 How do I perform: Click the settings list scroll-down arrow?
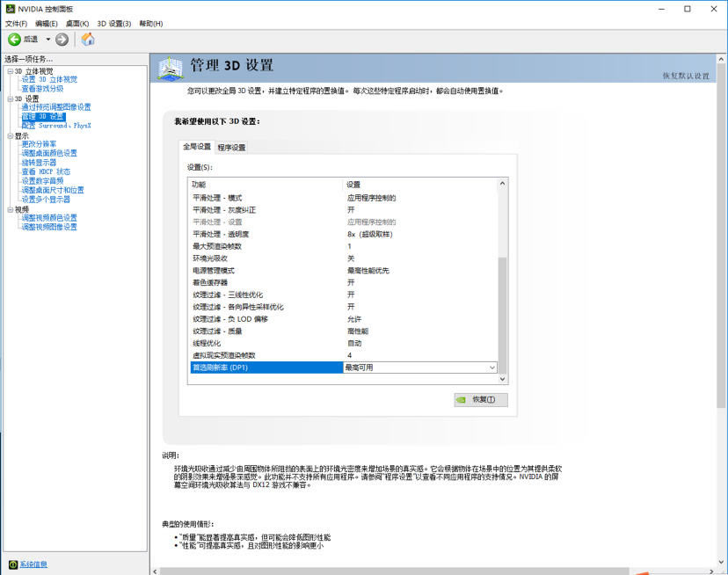coord(502,379)
